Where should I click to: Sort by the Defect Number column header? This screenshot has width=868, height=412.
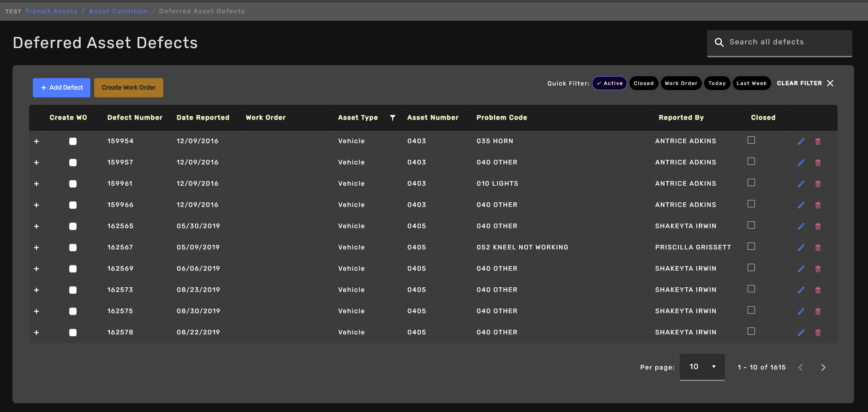tap(135, 118)
